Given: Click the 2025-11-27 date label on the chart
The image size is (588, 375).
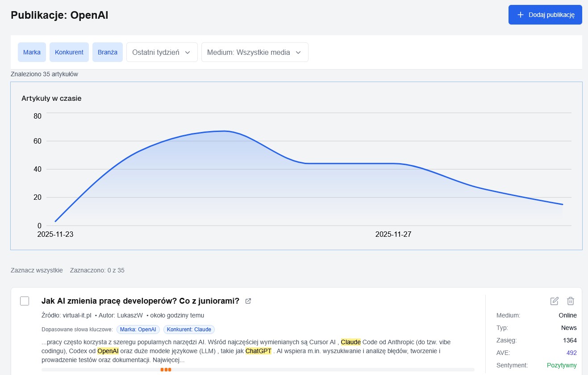Looking at the screenshot, I should tap(393, 234).
